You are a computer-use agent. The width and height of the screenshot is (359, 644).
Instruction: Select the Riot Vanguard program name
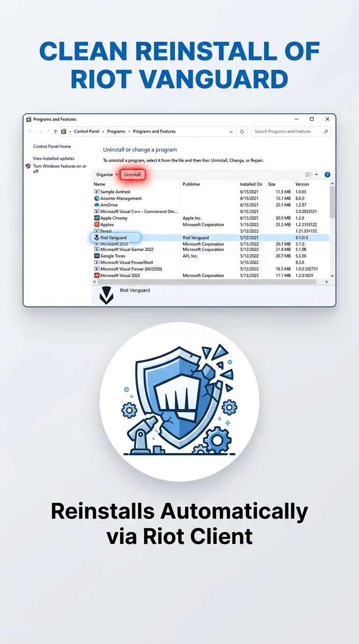(113, 238)
